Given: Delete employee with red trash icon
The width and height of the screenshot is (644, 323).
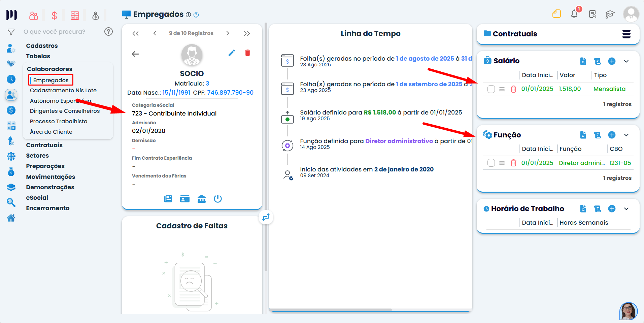Looking at the screenshot, I should [247, 53].
